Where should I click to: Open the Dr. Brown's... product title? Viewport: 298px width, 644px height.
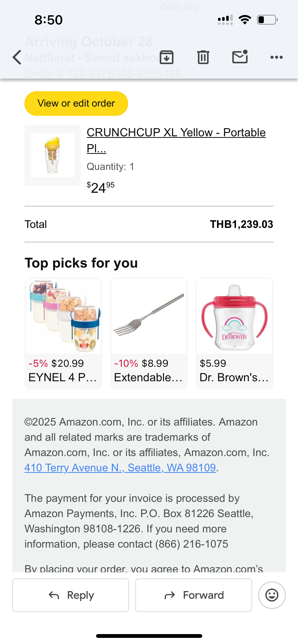(x=234, y=377)
